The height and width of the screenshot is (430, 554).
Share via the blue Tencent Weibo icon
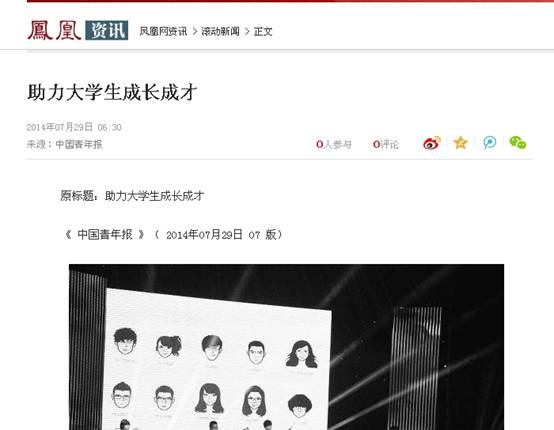point(490,143)
